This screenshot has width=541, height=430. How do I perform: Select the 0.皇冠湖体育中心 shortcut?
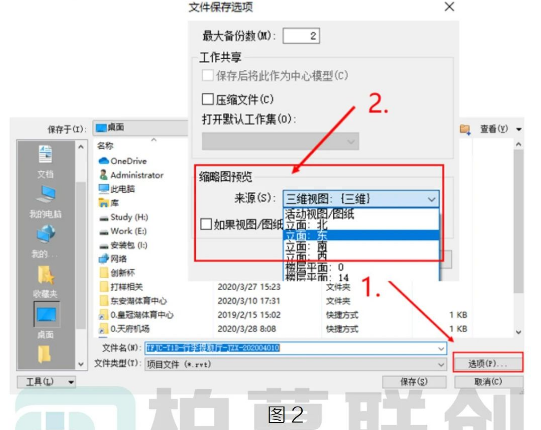[x=136, y=315]
